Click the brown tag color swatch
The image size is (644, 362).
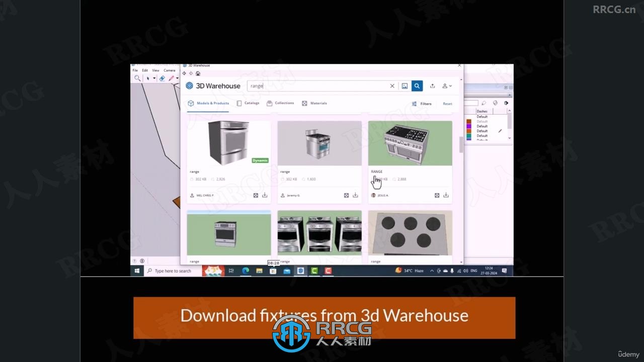click(x=469, y=121)
